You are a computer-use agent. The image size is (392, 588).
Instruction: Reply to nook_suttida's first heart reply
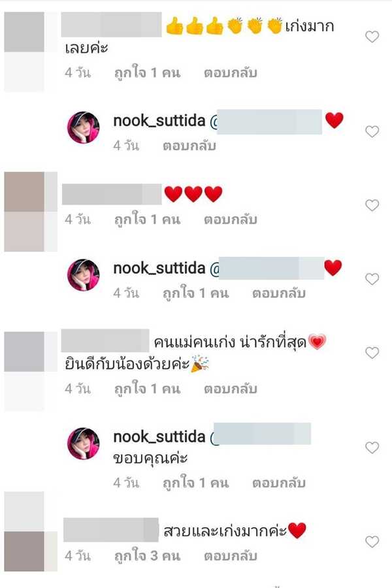click(x=189, y=146)
